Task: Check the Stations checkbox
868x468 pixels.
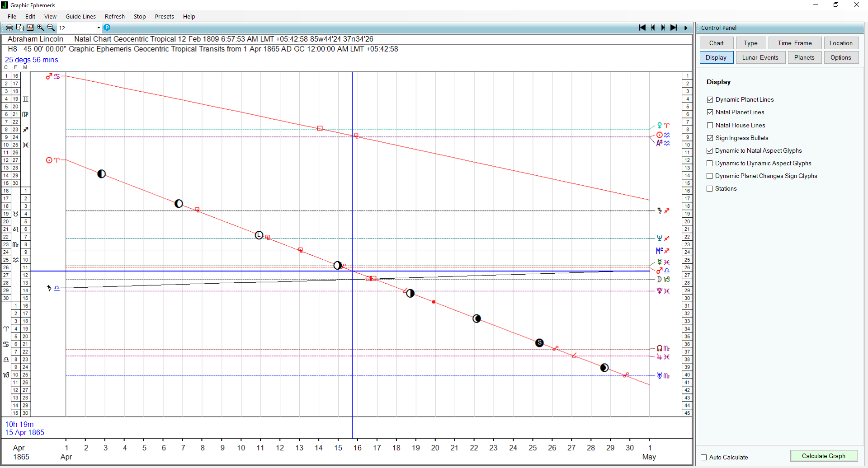Action: click(710, 188)
